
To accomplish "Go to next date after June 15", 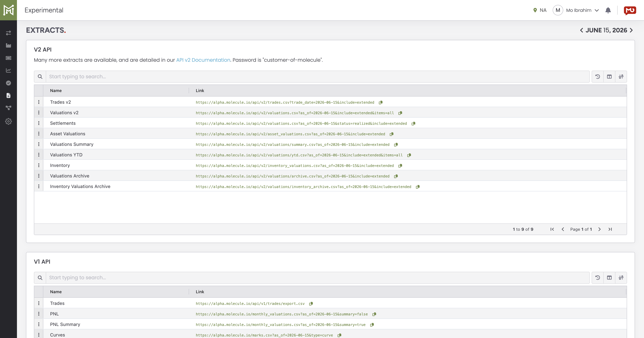I will (x=631, y=30).
